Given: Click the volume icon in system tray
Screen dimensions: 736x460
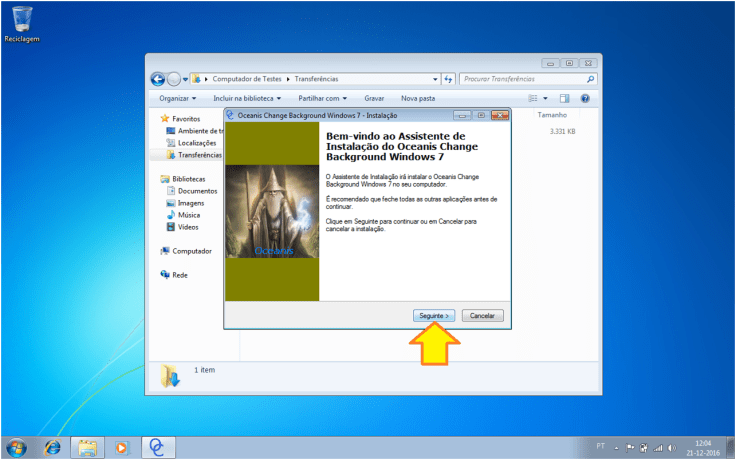Looking at the screenshot, I should click(x=671, y=446).
